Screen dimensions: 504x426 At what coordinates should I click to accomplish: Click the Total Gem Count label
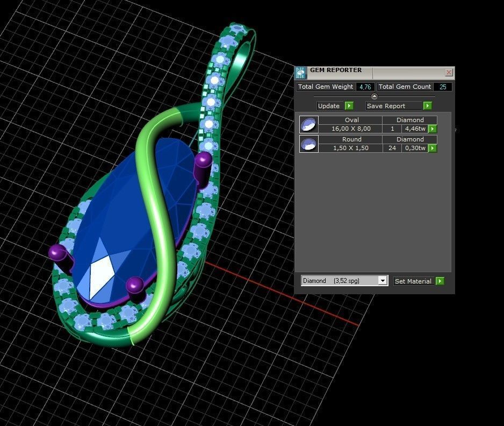click(405, 87)
